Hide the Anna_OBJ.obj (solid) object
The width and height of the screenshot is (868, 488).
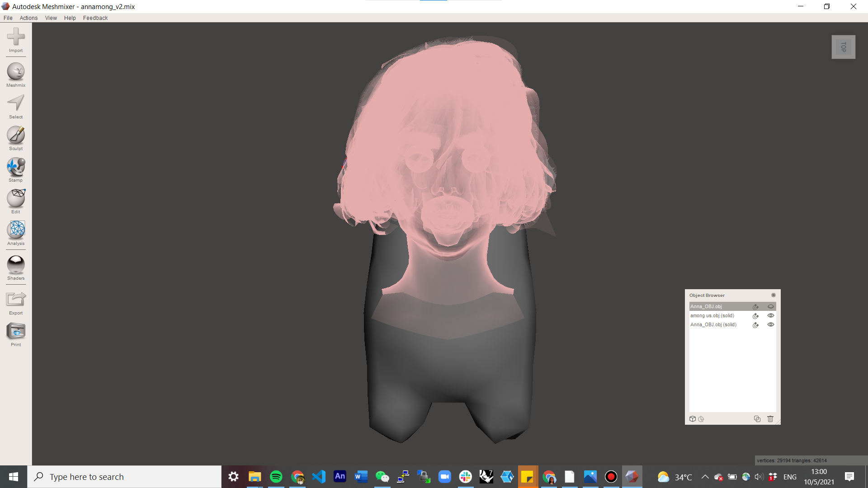pyautogui.click(x=771, y=324)
